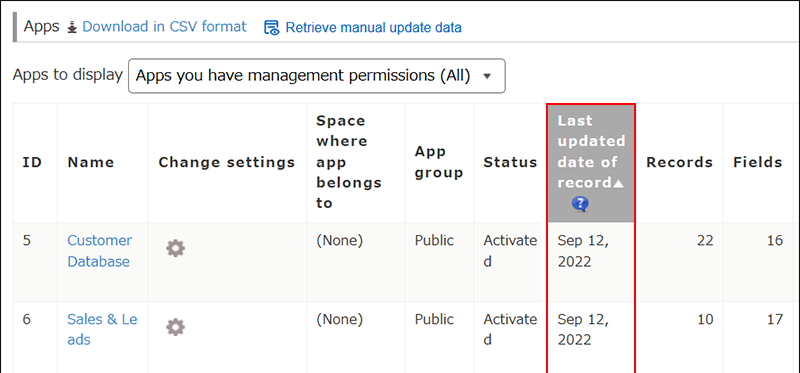Click the Status column header
Image resolution: width=800 pixels, height=373 pixels.
click(x=510, y=162)
